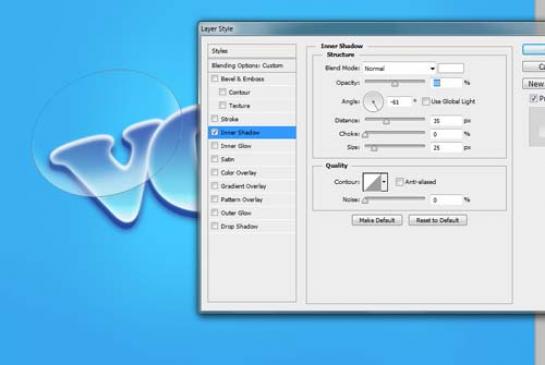Enable the Drop Shadow checkbox
This screenshot has height=365, width=545.
pos(215,226)
